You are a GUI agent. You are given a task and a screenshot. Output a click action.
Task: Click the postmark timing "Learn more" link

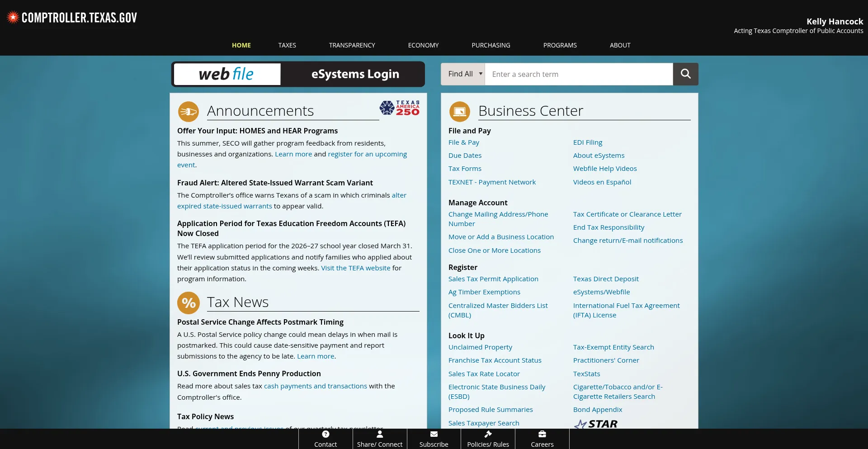tap(316, 356)
